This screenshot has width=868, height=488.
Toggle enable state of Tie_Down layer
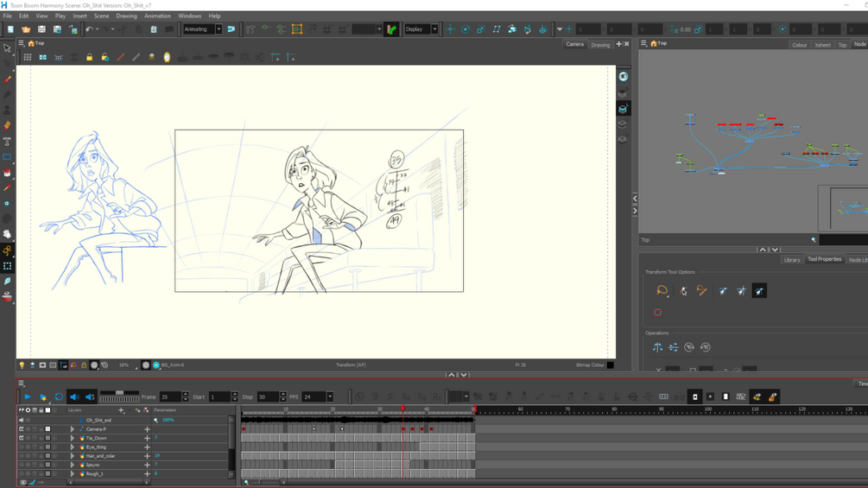(22, 438)
